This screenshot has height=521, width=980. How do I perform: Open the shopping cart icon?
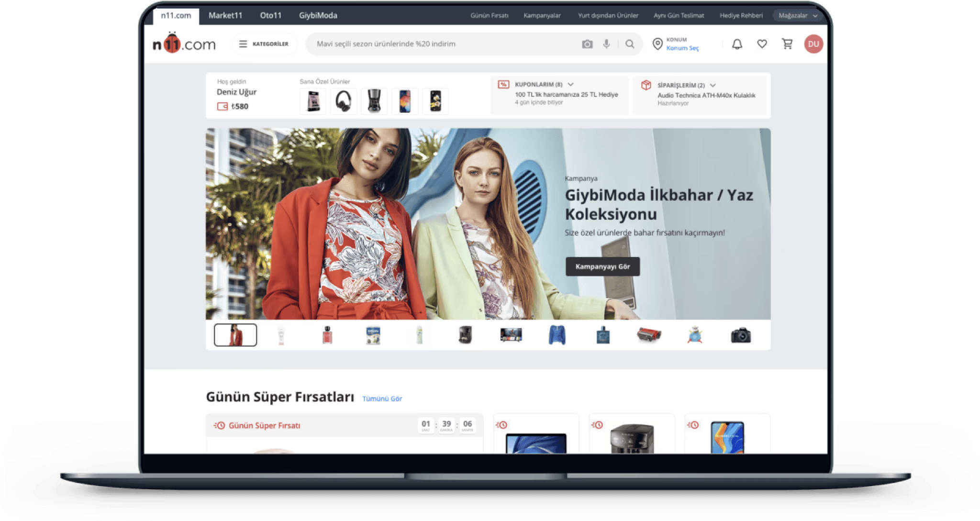click(x=787, y=44)
